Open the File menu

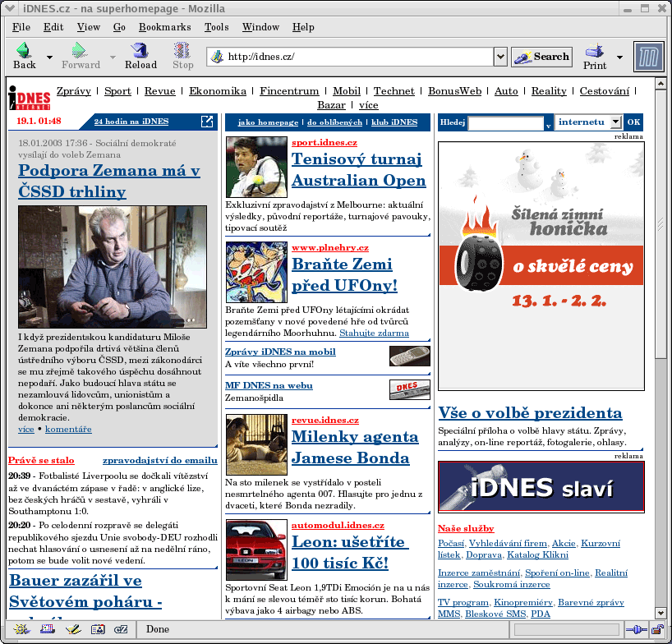tap(21, 27)
